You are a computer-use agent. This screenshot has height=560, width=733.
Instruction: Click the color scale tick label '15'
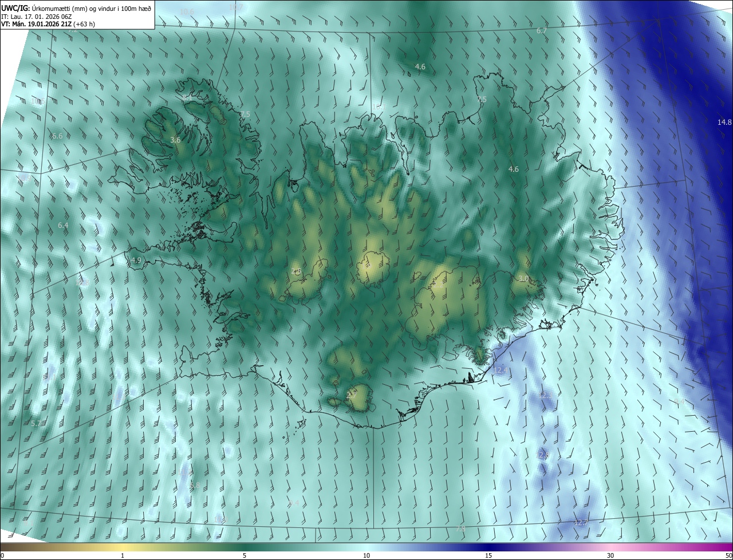tap(488, 555)
